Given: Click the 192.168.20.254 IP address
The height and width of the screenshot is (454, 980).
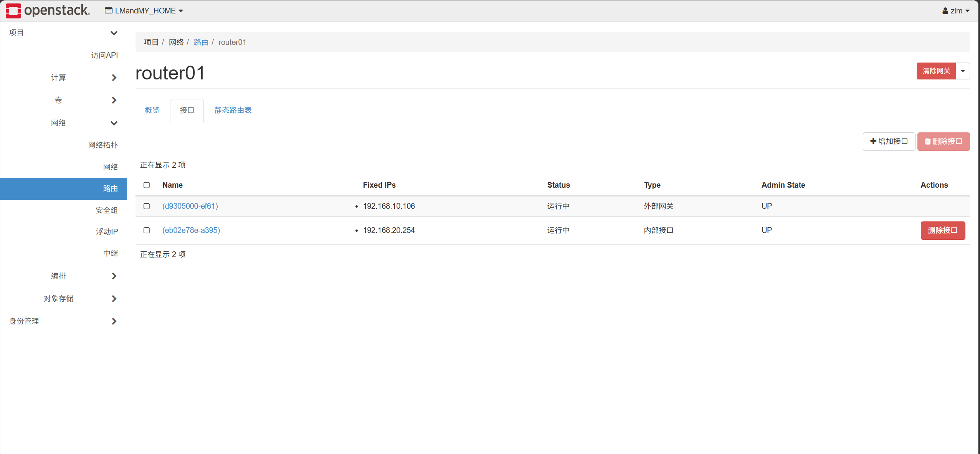Looking at the screenshot, I should 389,230.
